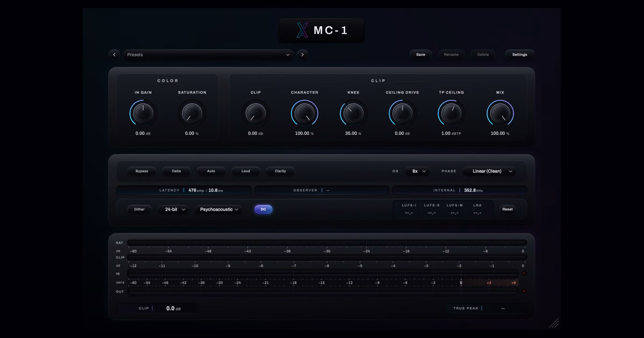Click the Observer readout

[x=321, y=190]
